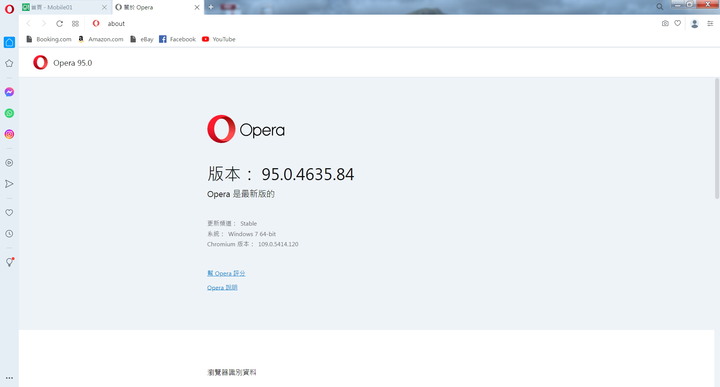This screenshot has height=387, width=720.
Task: Go back to previous page
Action: point(28,23)
